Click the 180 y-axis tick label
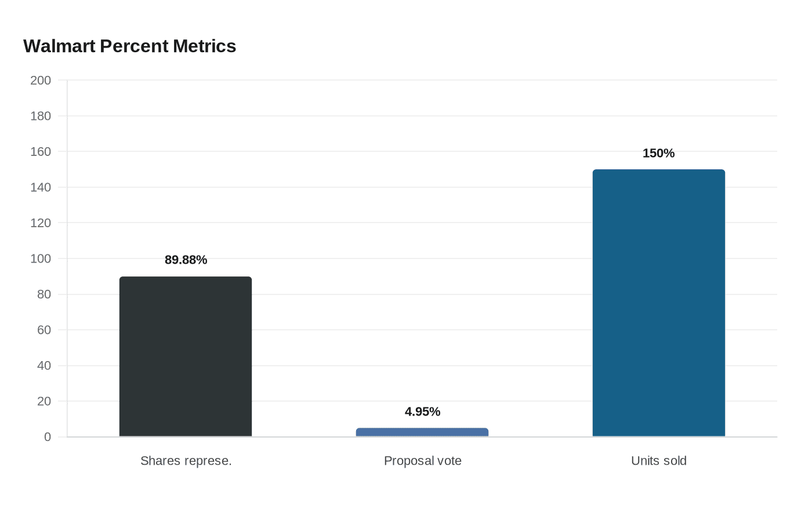The image size is (812, 510). (41, 116)
